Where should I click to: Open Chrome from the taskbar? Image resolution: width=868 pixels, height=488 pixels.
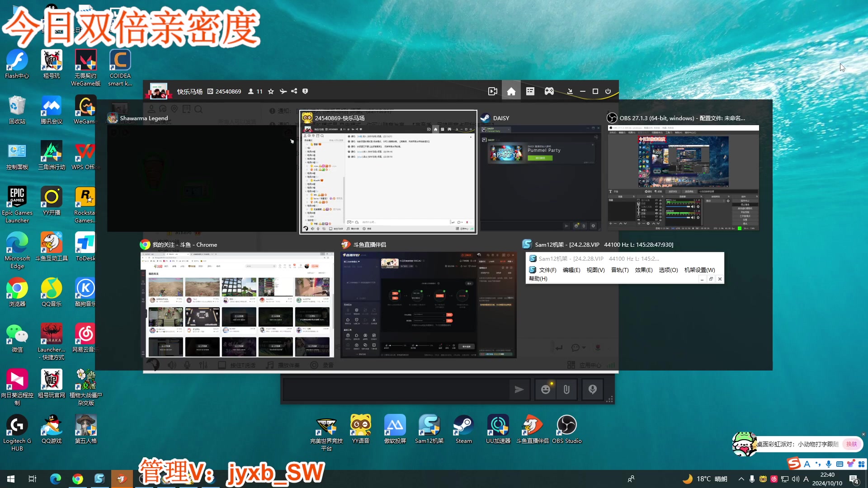pyautogui.click(x=78, y=479)
